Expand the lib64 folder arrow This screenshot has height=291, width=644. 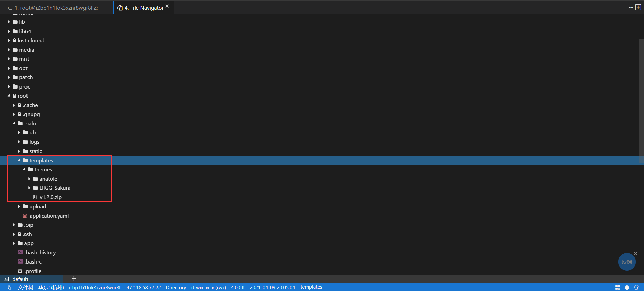[9, 31]
